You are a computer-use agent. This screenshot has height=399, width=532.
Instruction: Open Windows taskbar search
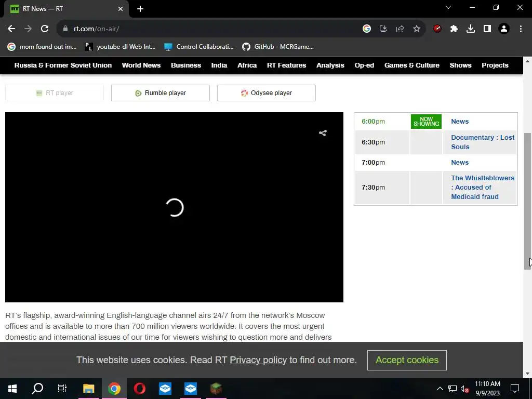tap(37, 389)
